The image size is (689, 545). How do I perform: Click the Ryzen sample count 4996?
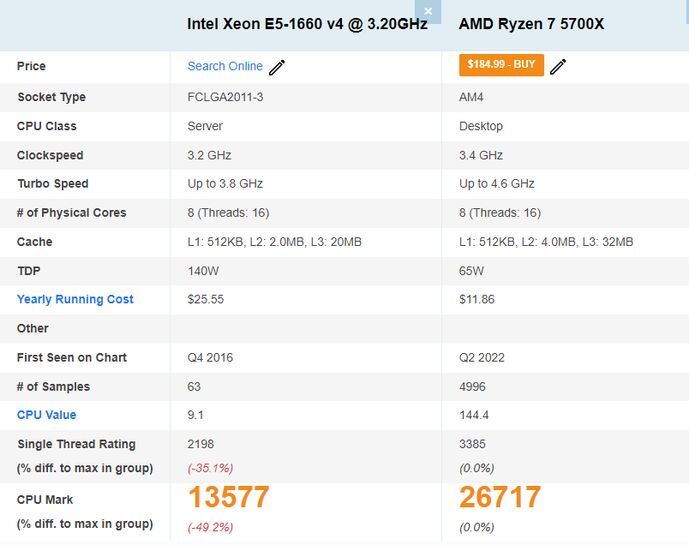coord(472,387)
